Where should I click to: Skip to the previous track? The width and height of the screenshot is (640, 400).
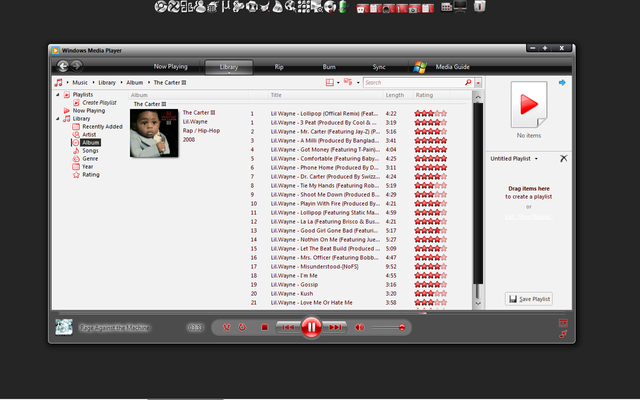[x=288, y=327]
